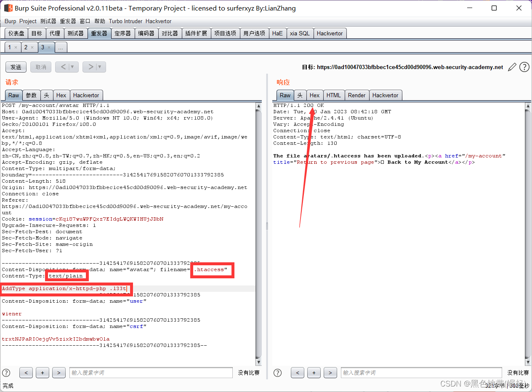Select response Raw view tab
Screen dimensions: 532x392
[285, 95]
